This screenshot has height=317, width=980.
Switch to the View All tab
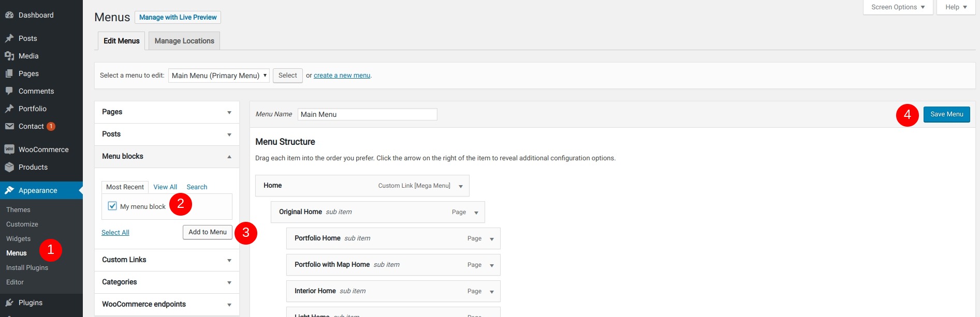[x=165, y=187]
